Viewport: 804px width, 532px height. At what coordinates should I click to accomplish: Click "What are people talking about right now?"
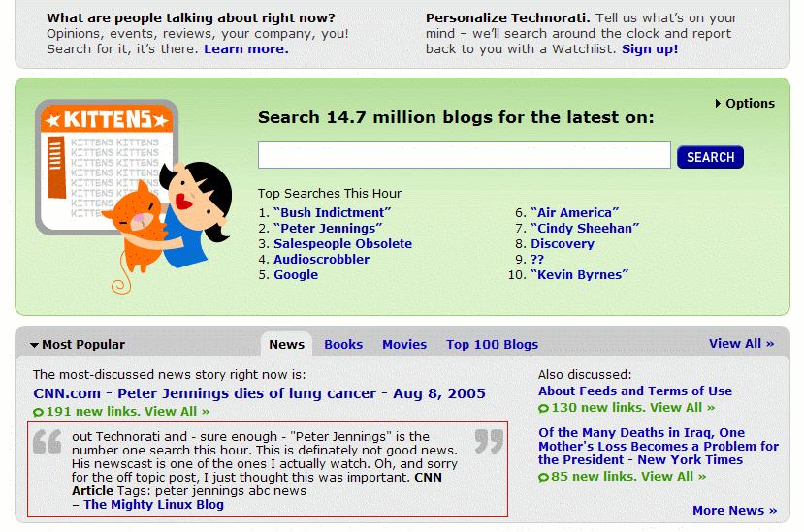(191, 18)
